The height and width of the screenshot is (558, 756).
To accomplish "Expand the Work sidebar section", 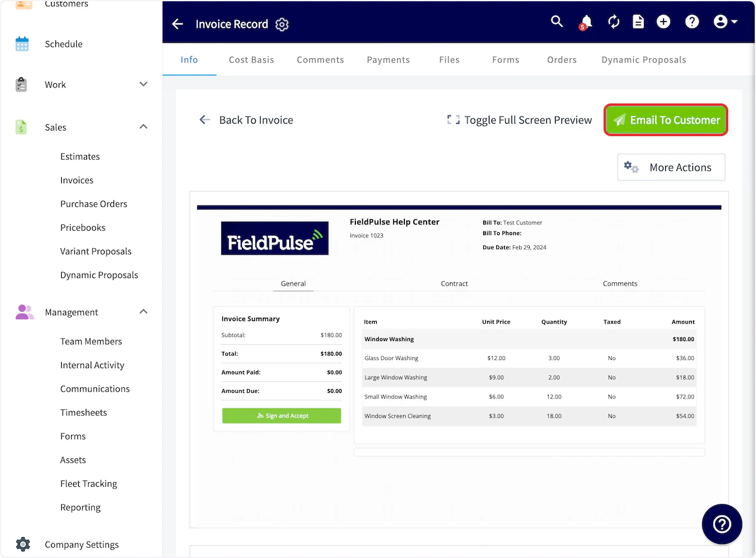I will point(144,84).
